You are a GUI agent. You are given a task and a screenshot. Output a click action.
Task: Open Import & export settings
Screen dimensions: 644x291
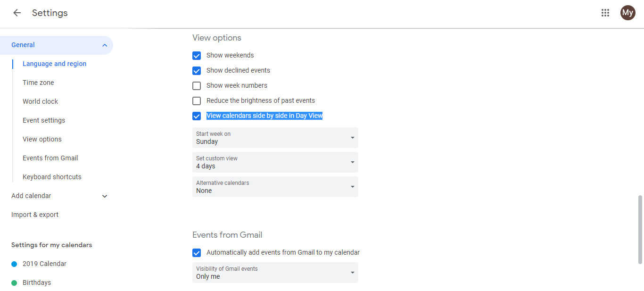coord(35,215)
